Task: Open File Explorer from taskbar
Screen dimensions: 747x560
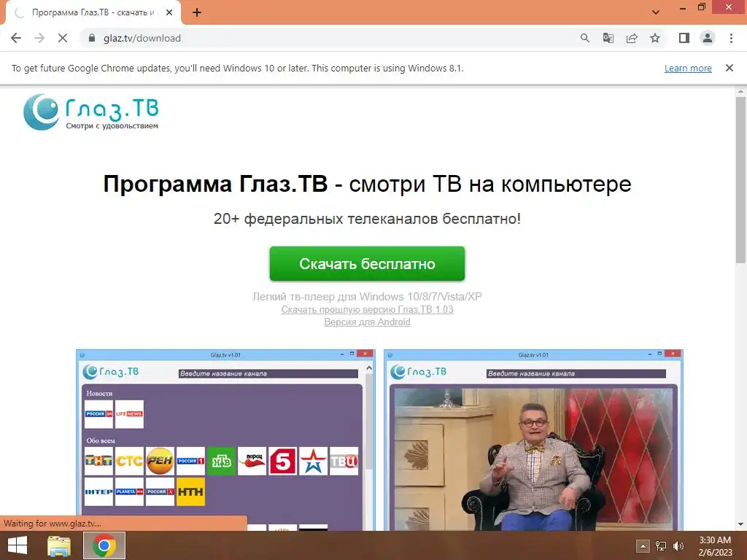Action: (x=59, y=546)
